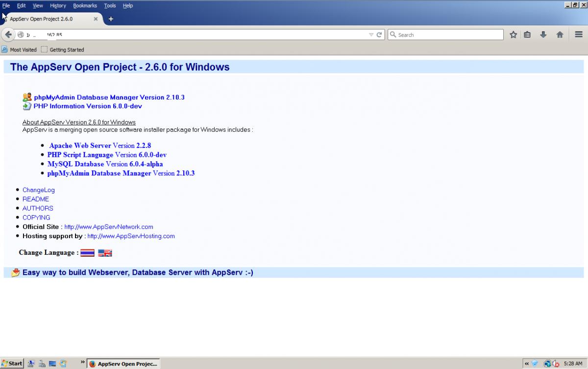Open the History menu
588x369 pixels.
point(58,5)
